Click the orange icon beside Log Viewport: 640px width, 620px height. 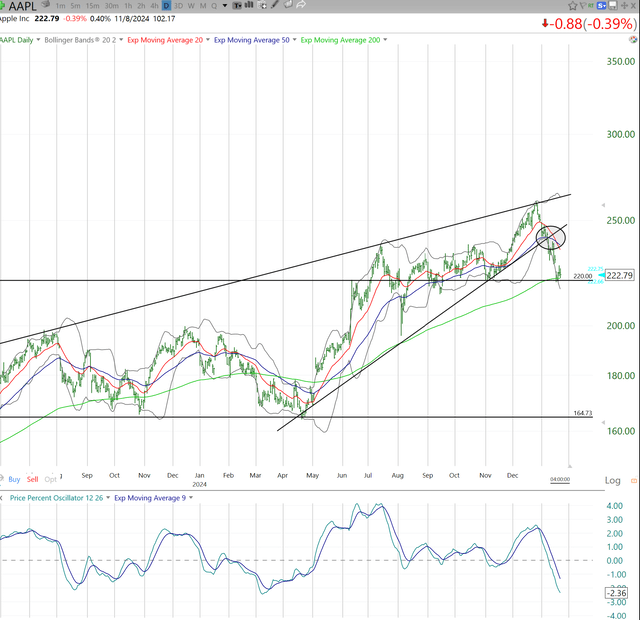tap(634, 481)
